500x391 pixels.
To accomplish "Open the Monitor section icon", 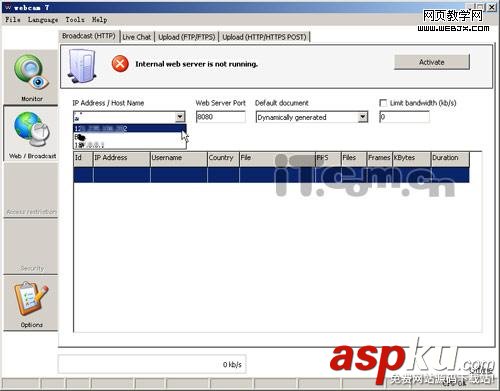I will [x=31, y=77].
